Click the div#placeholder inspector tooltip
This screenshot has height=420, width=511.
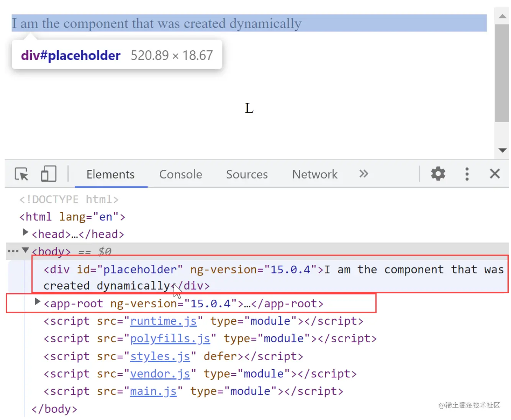coord(117,55)
